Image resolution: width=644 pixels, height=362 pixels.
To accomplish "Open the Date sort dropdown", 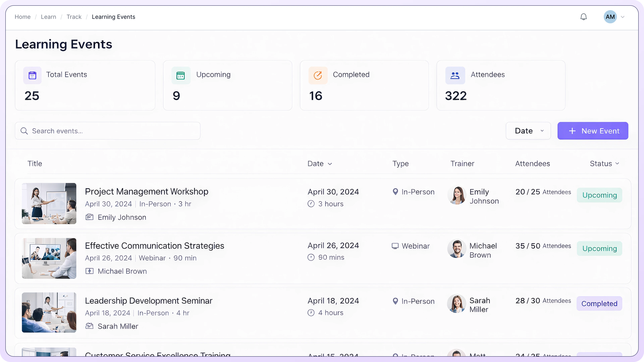I will [x=528, y=131].
